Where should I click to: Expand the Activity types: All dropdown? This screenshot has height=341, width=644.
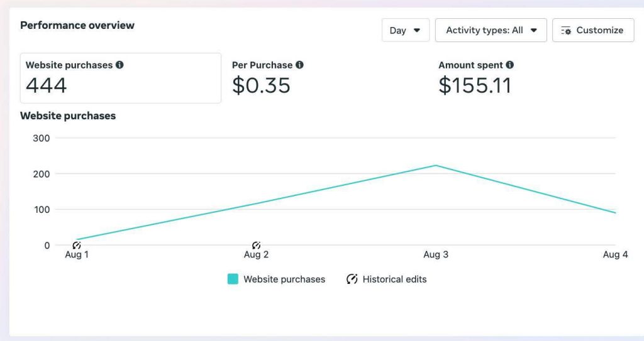coord(491,30)
